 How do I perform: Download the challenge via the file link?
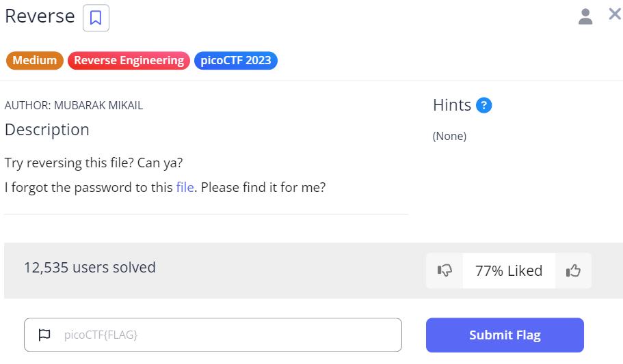click(x=185, y=186)
